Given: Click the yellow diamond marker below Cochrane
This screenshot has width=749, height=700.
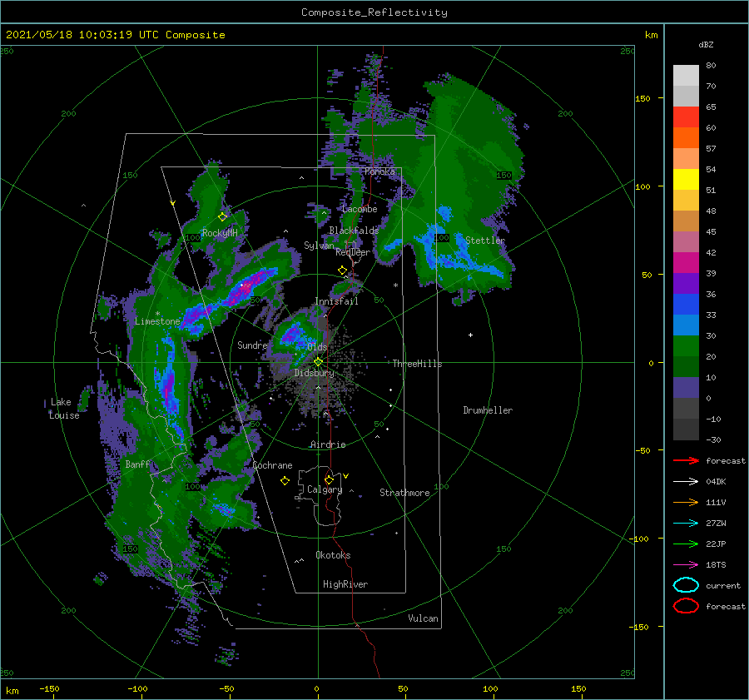Looking at the screenshot, I should click(x=285, y=481).
